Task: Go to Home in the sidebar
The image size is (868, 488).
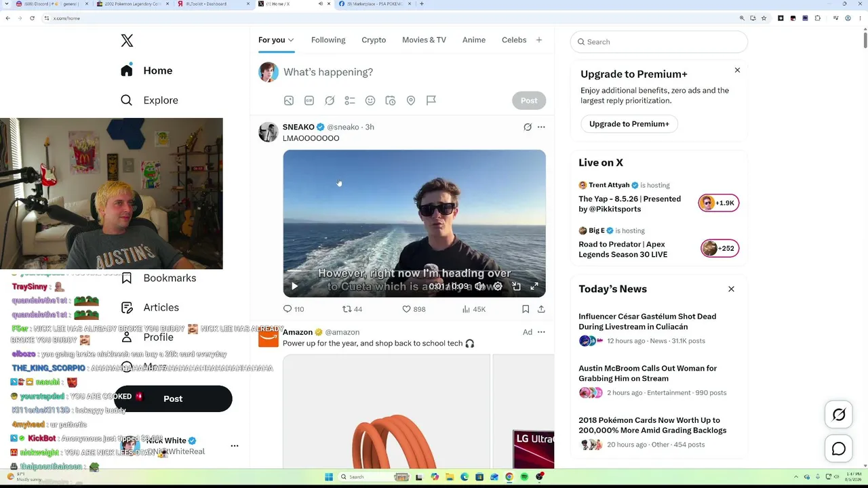Action: tap(147, 70)
